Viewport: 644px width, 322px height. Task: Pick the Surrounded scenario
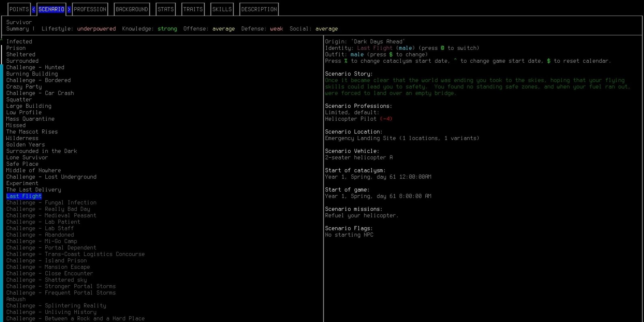(x=22, y=61)
